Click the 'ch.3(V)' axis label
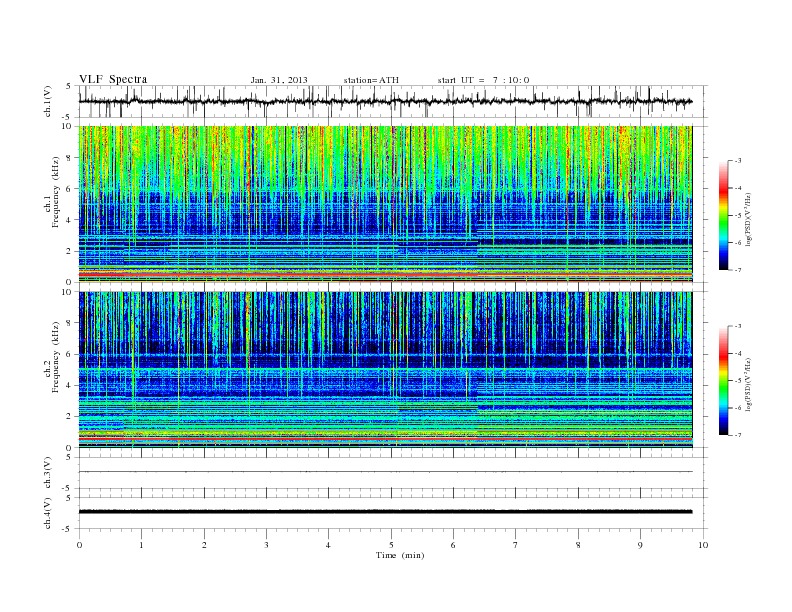792x612 pixels. pyautogui.click(x=48, y=473)
